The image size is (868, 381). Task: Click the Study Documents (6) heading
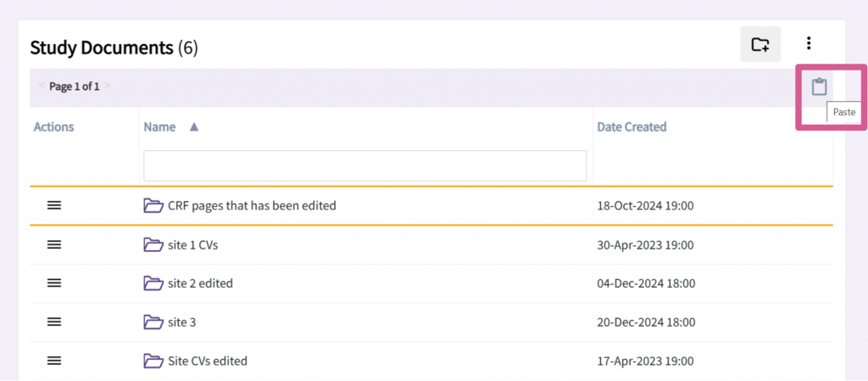114,48
